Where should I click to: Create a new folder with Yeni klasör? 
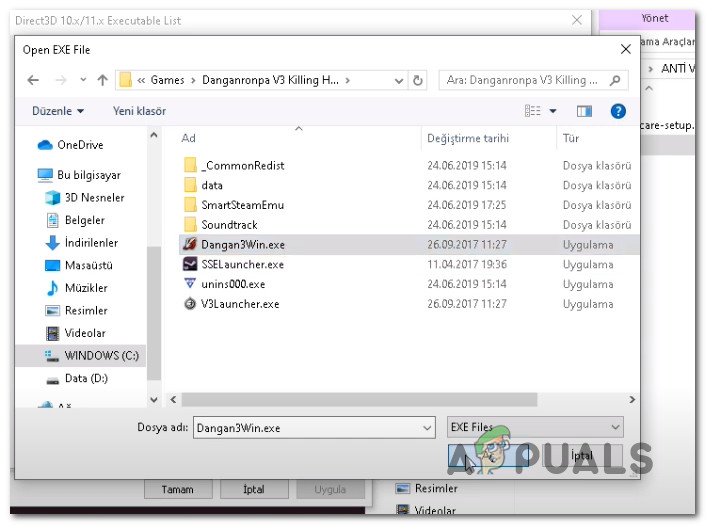click(139, 111)
